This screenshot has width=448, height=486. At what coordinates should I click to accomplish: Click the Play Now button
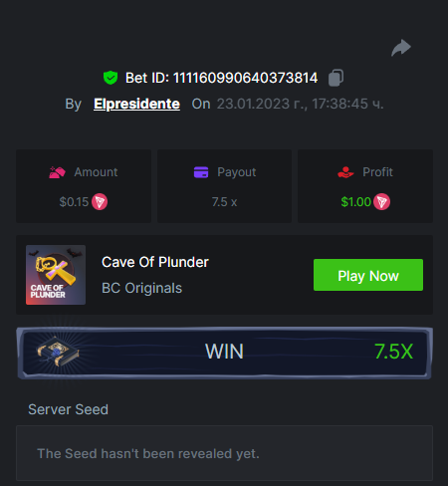tap(368, 275)
